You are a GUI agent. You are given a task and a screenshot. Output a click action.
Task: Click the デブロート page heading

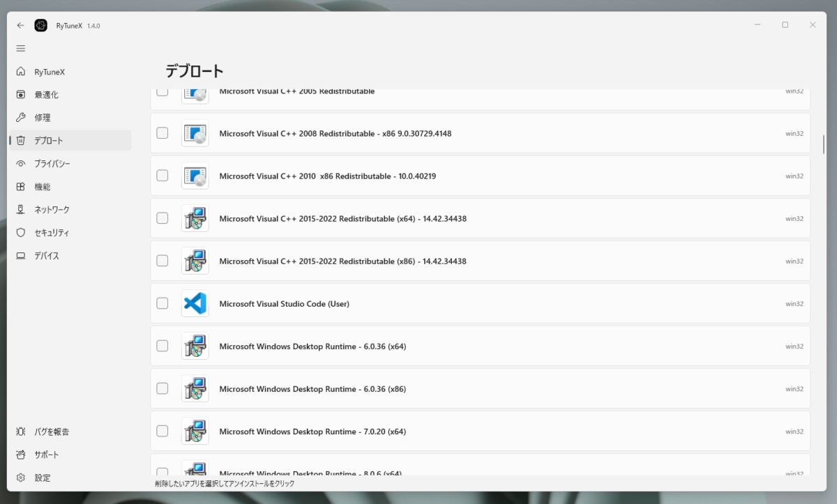pyautogui.click(x=195, y=70)
